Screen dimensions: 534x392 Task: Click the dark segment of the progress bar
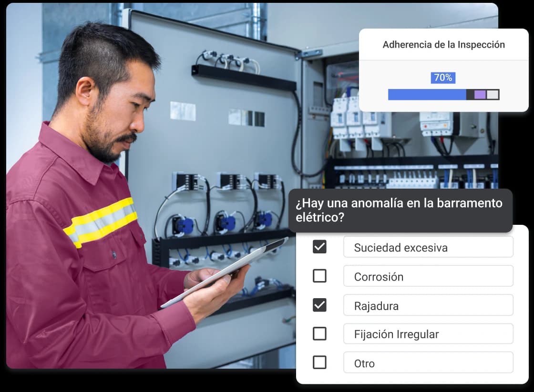click(x=470, y=95)
